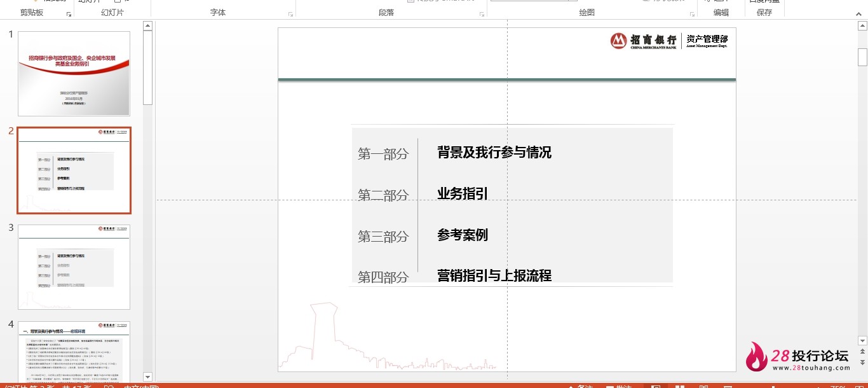Image resolution: width=868 pixels, height=388 pixels.
Task: Open the Drawing group dialog launcher
Action: click(x=692, y=13)
